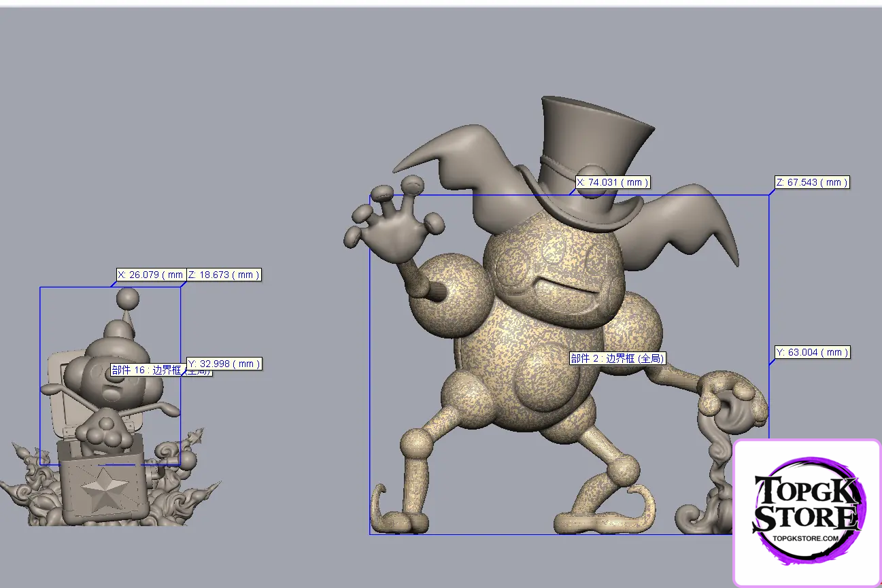Click the Y: 63.004 mm dimension label
The width and height of the screenshot is (882, 588).
(811, 352)
